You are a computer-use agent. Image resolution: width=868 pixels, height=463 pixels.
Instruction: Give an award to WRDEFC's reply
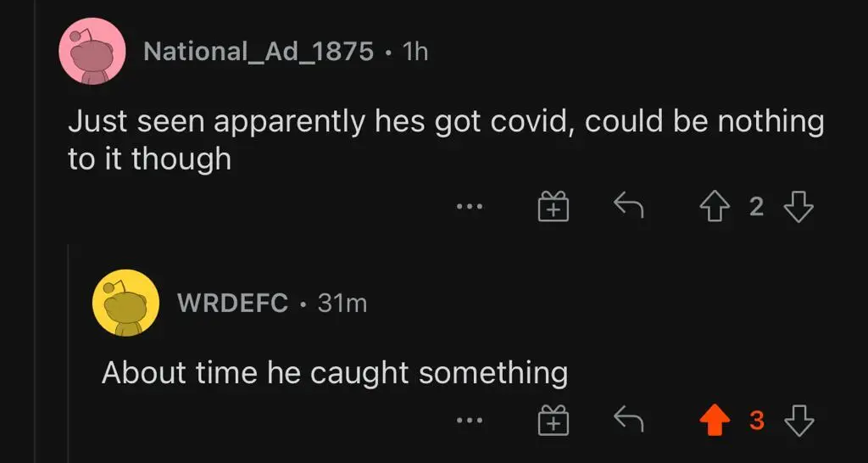point(553,420)
